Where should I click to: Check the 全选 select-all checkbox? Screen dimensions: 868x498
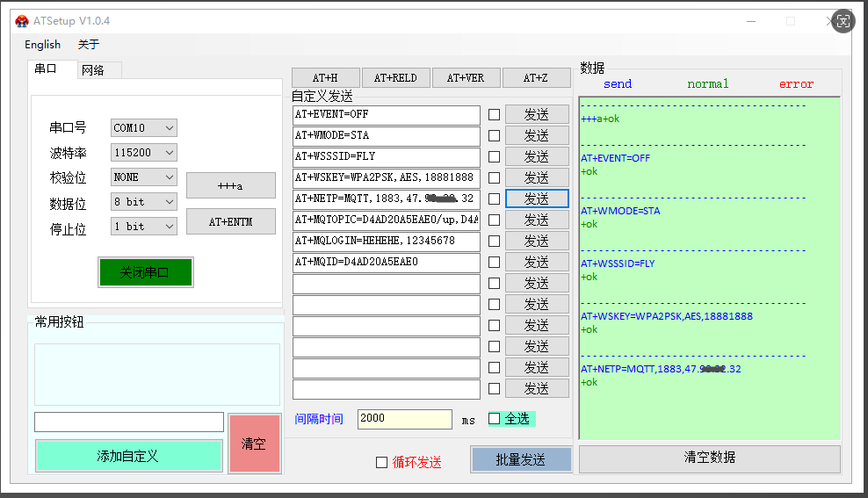click(x=494, y=419)
